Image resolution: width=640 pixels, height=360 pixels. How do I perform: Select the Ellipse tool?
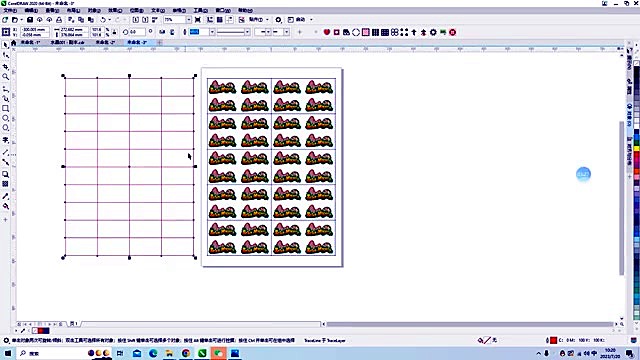(5, 118)
